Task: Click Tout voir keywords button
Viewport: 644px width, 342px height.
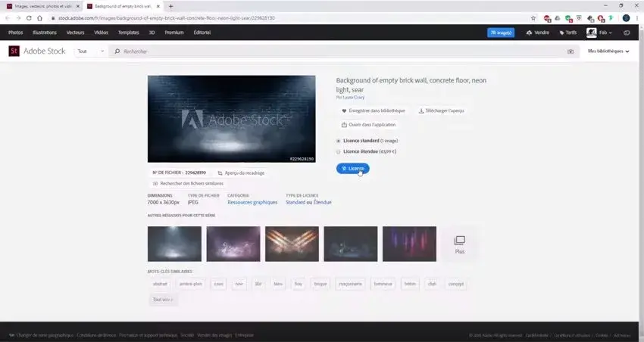Action: [x=163, y=300]
